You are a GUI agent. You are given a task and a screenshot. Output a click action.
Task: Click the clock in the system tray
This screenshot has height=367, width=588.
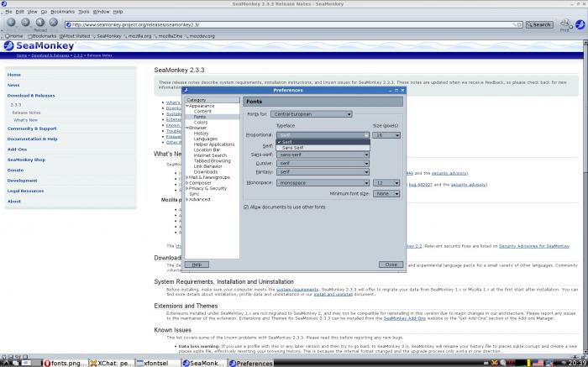pos(577,363)
